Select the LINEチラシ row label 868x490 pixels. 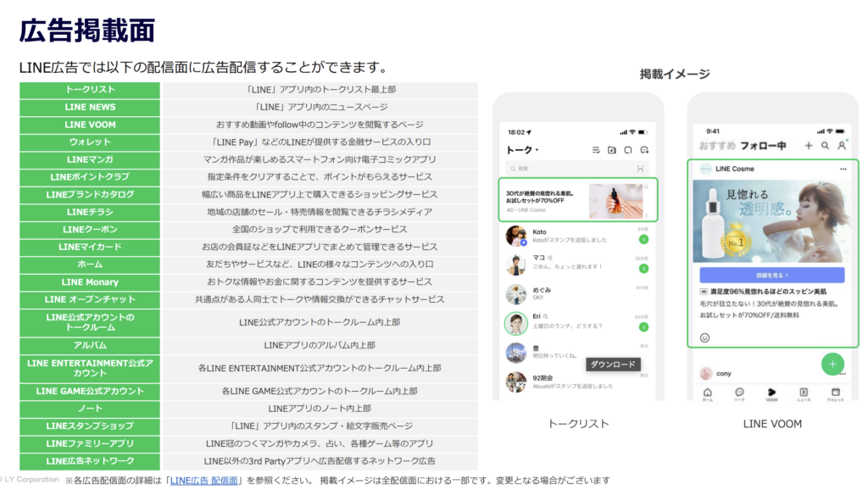(90, 212)
